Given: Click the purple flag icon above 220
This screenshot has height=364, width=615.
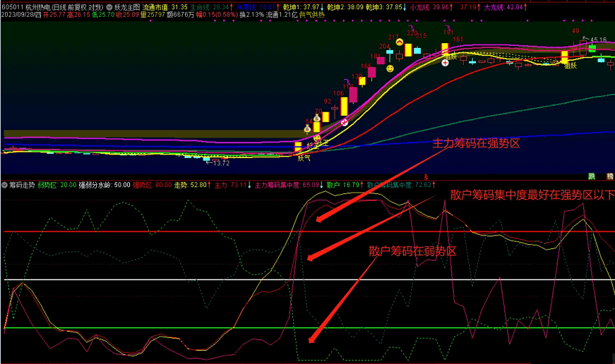Looking at the screenshot, I should pyautogui.click(x=411, y=27).
